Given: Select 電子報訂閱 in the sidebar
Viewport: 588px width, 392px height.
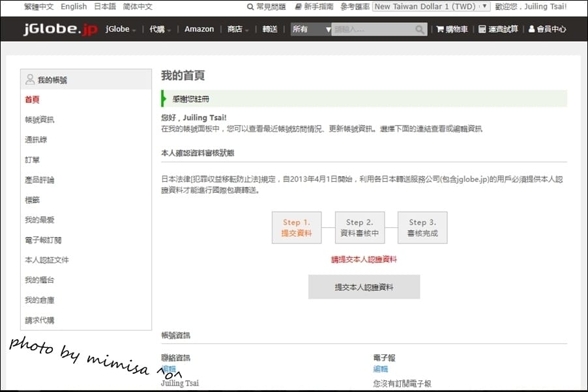Looking at the screenshot, I should (x=44, y=240).
